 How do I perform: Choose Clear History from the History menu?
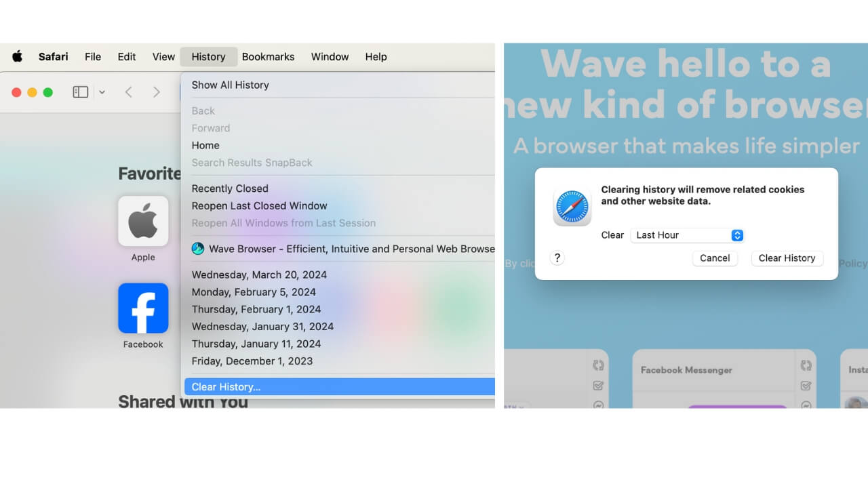225,386
